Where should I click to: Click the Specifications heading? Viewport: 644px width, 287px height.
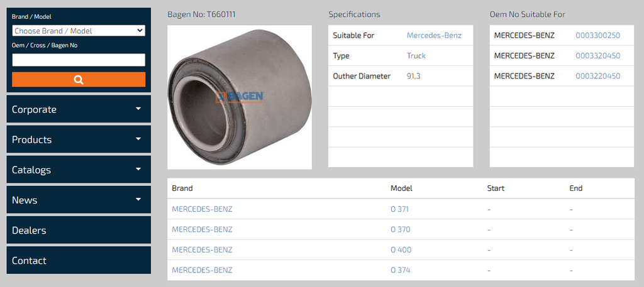point(355,15)
